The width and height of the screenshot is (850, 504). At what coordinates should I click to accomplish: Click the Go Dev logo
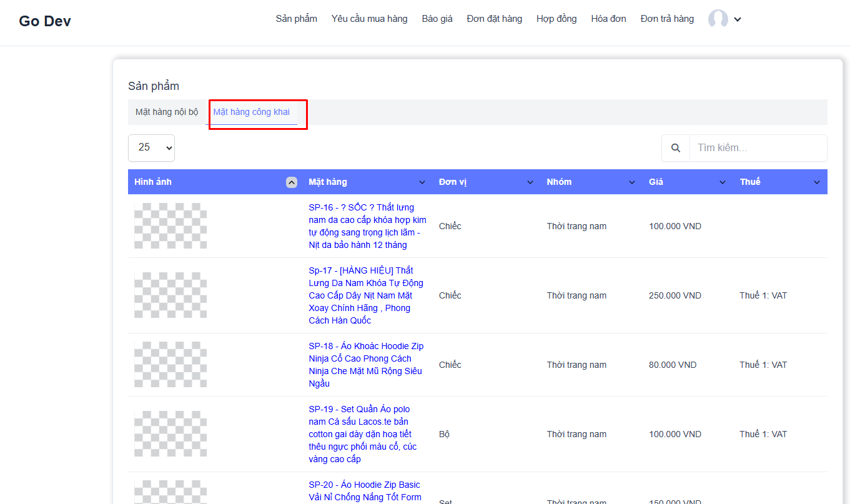point(45,21)
